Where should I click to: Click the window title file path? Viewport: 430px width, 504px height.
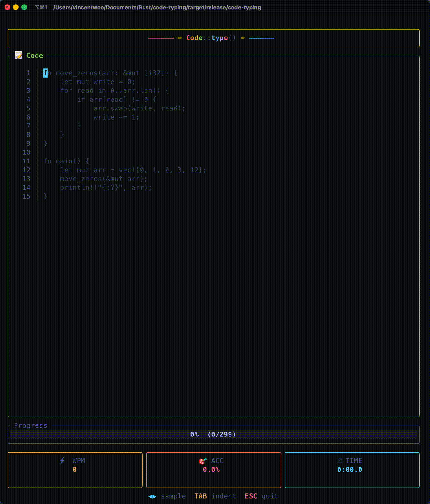point(157,7)
